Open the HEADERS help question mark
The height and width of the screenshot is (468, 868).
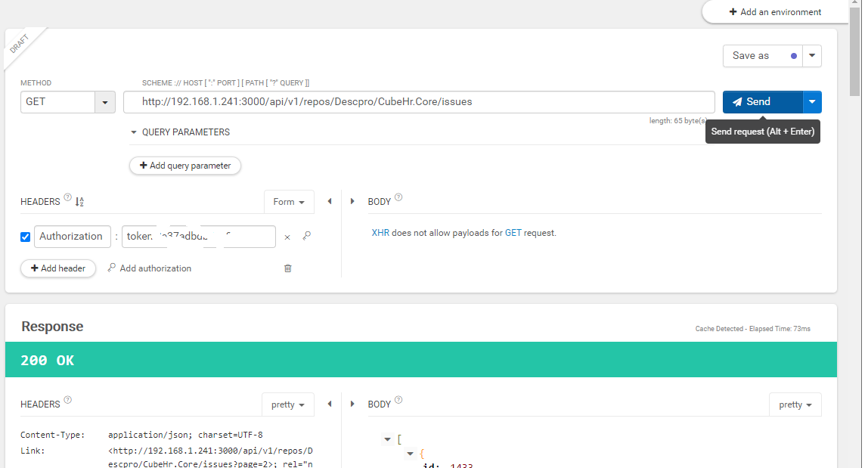(x=67, y=197)
